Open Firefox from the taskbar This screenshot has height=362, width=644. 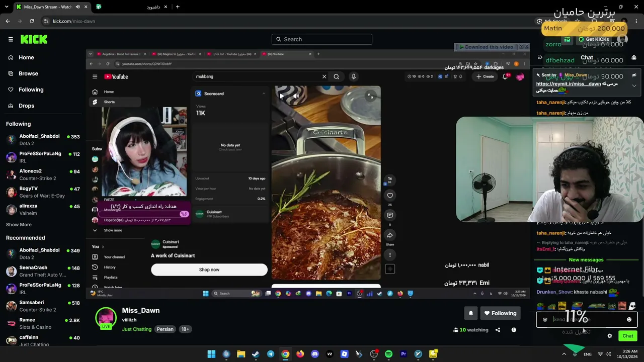click(x=300, y=354)
